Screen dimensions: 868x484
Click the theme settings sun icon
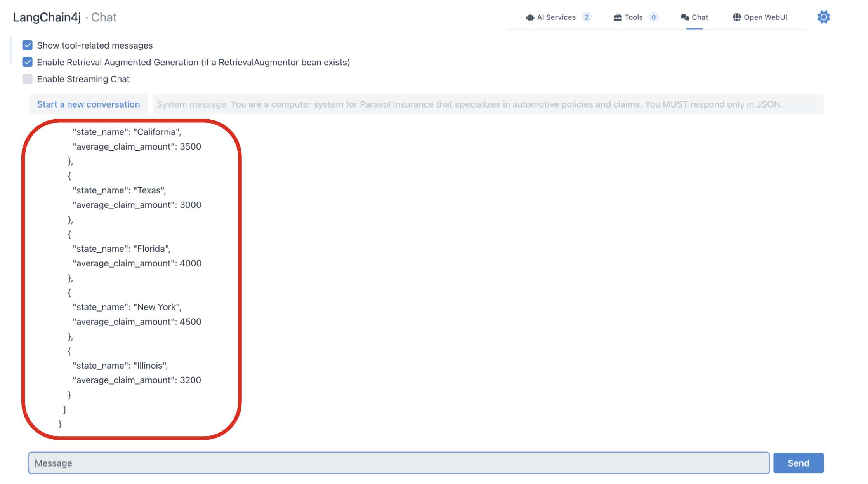(x=823, y=17)
